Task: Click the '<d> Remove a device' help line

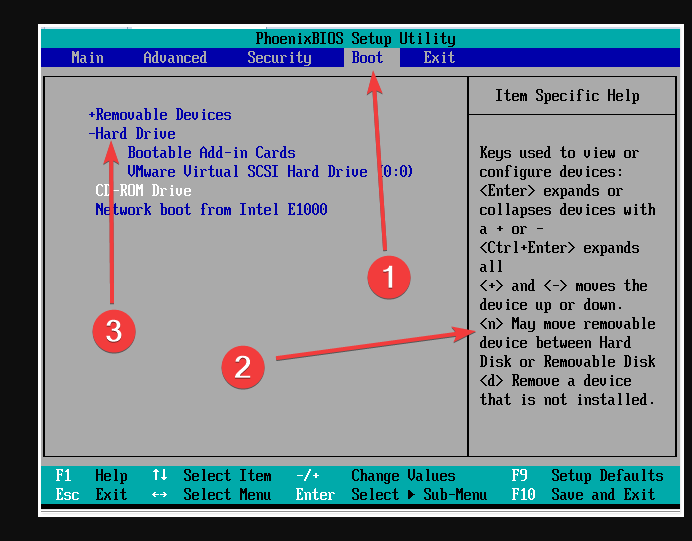Action: tap(555, 381)
